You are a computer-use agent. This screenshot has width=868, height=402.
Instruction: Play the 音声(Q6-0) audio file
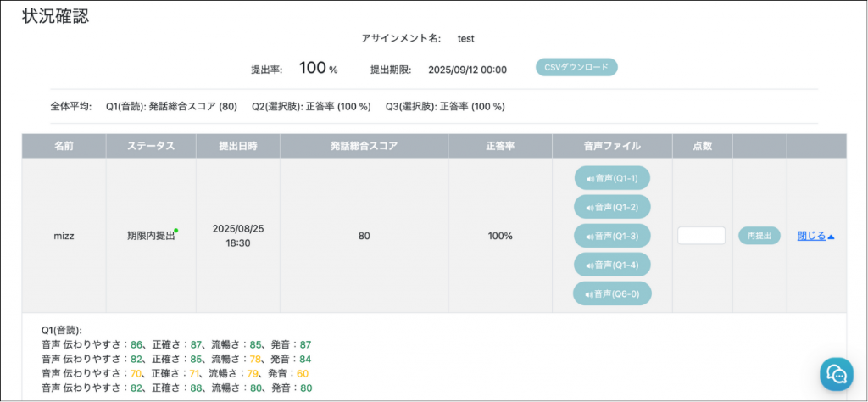point(612,293)
